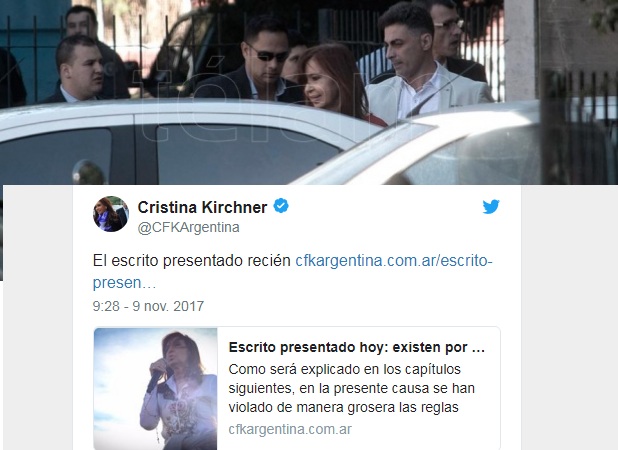Screen dimensions: 618x450
Task: Click the blue verified badge checkmark
Action: (x=281, y=206)
